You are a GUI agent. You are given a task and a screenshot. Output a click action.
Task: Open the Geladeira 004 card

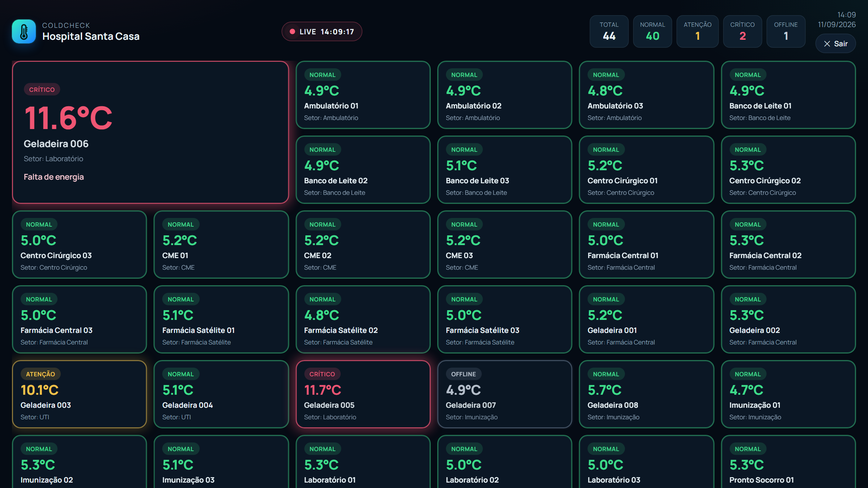pyautogui.click(x=221, y=394)
